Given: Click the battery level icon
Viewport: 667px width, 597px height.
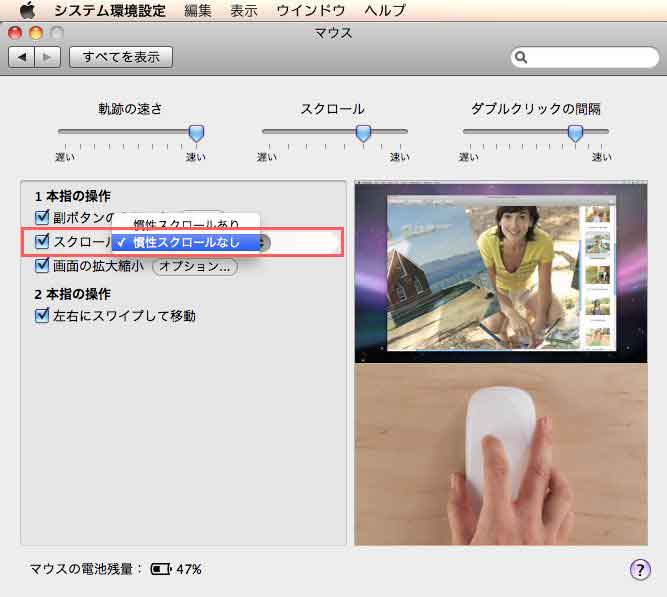Looking at the screenshot, I should tap(161, 569).
